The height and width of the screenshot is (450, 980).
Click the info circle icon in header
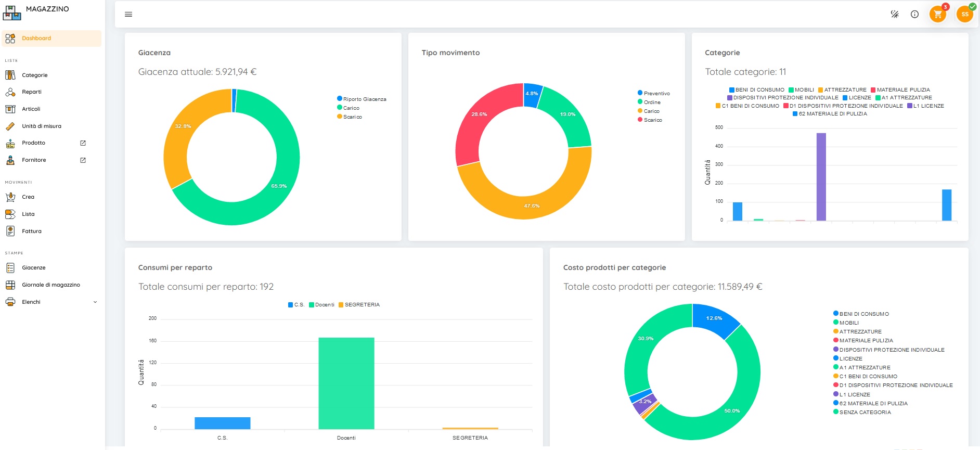point(914,15)
